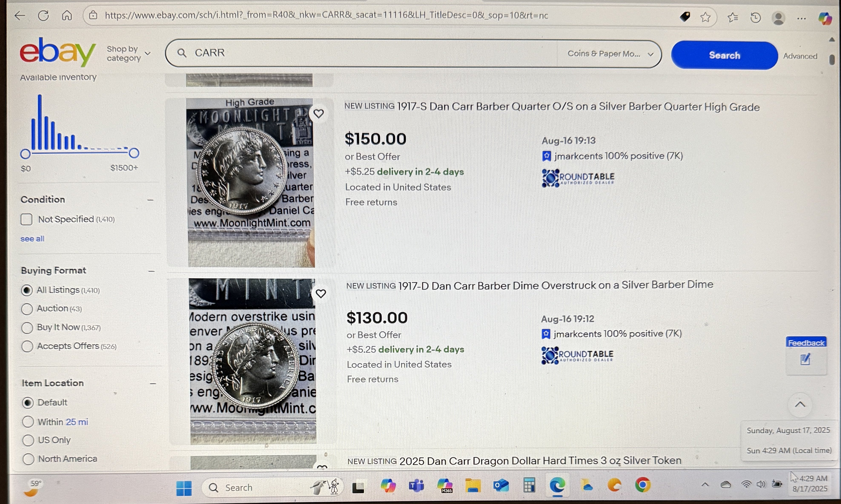Open the Advanced search link
Viewport: 841px width, 504px height.
click(x=800, y=56)
